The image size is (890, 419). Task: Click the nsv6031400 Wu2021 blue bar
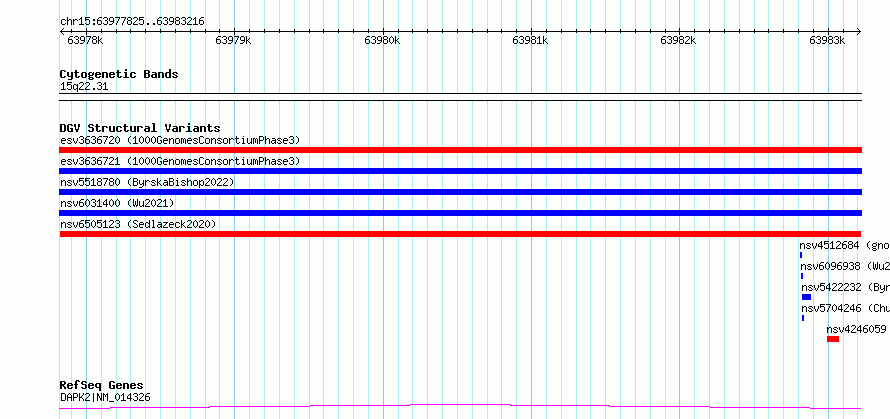tap(460, 213)
